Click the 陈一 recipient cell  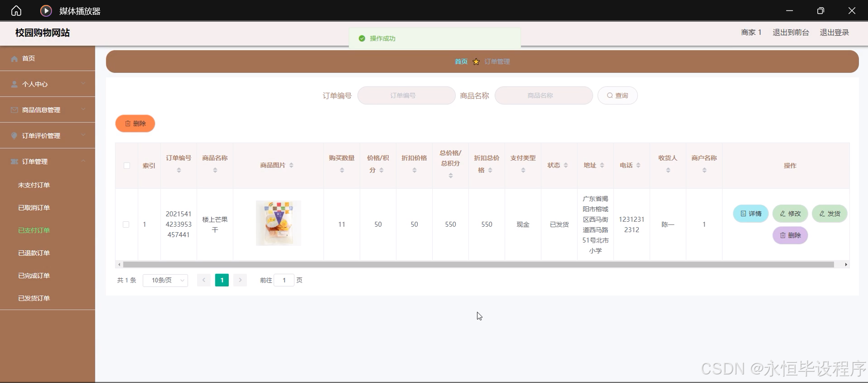668,224
